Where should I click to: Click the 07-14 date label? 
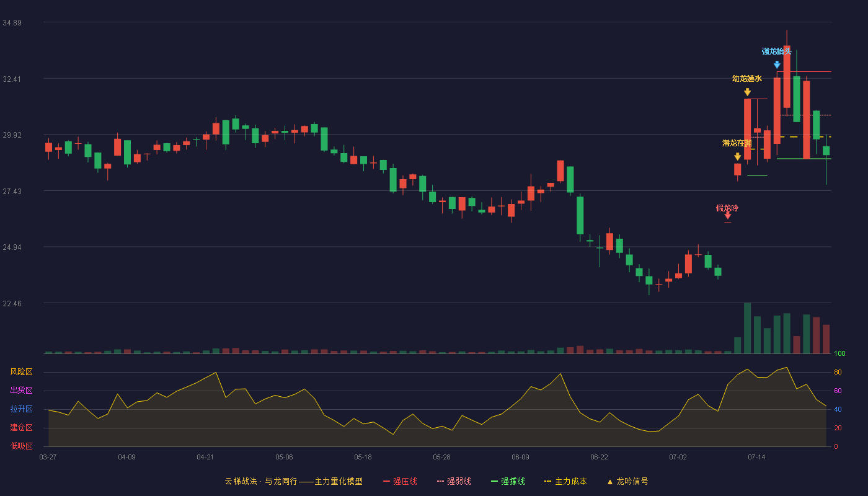(756, 457)
